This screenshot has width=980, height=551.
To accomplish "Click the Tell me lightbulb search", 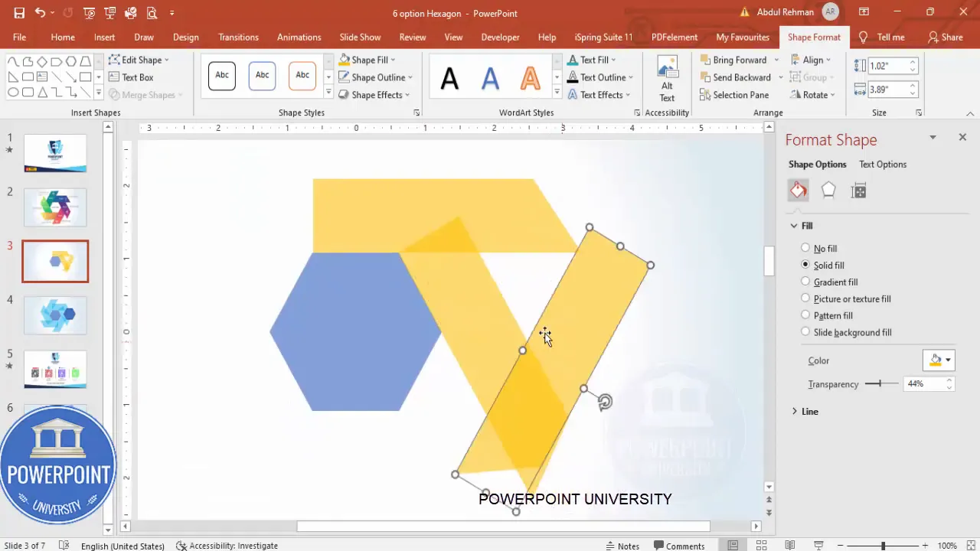I will point(882,37).
